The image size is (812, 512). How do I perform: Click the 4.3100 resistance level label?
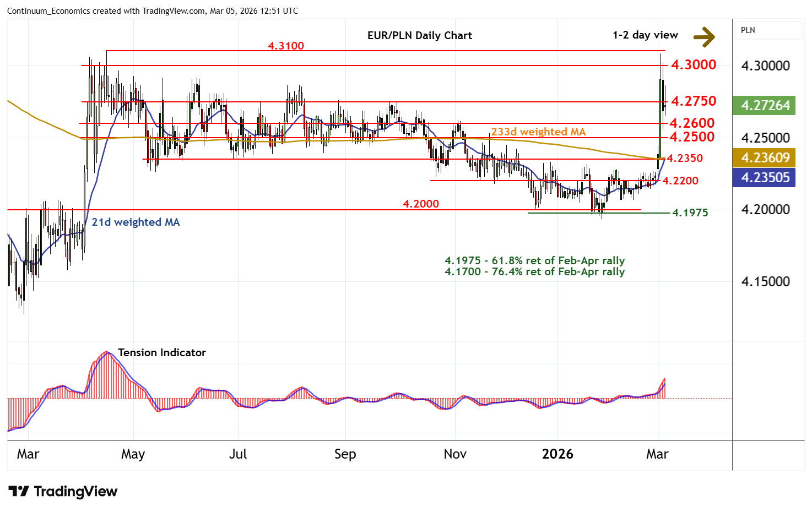tap(286, 46)
